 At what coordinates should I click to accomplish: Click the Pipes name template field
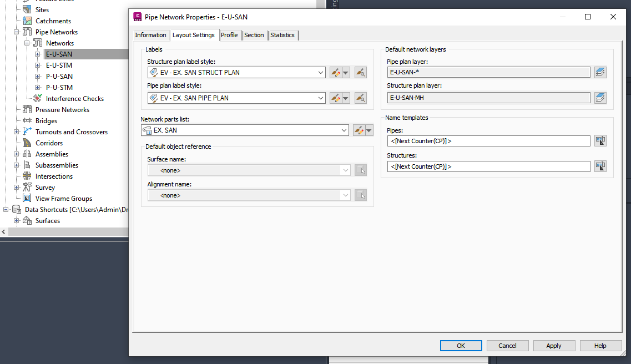[488, 141]
